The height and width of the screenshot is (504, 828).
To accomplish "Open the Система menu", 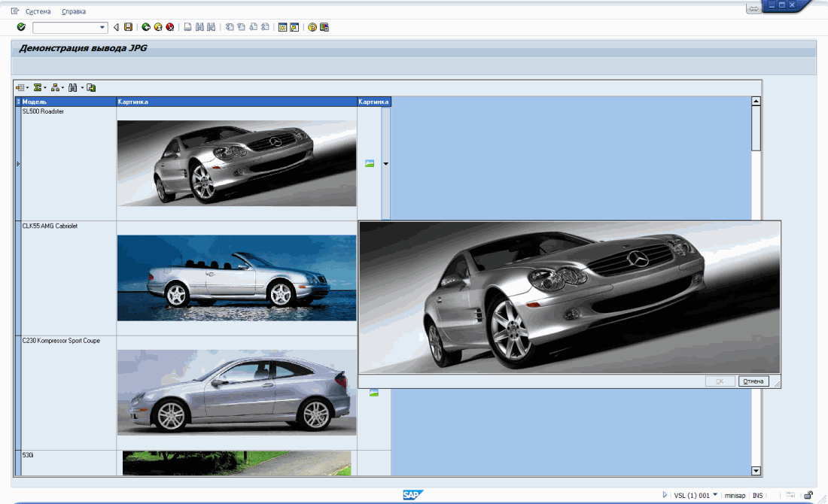I will point(38,11).
